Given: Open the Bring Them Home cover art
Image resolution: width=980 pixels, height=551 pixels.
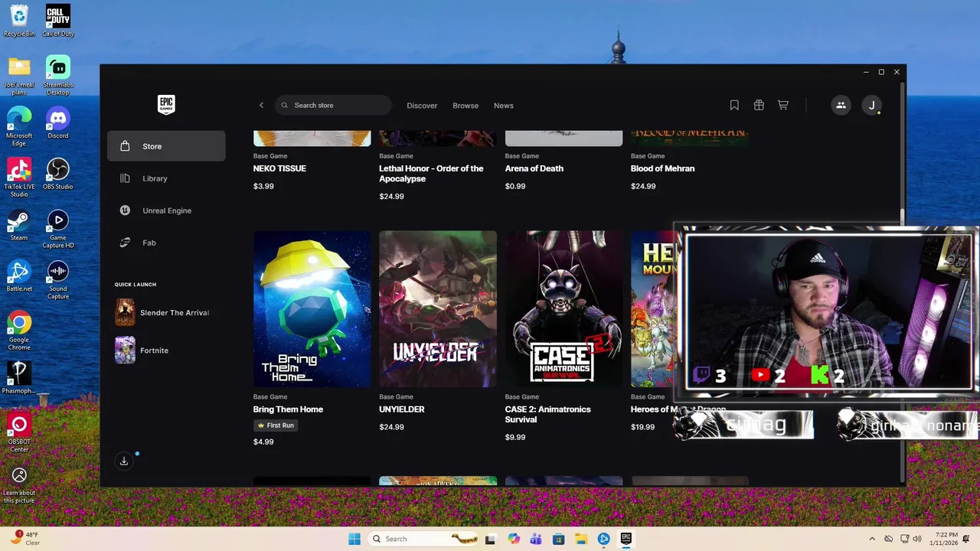Looking at the screenshot, I should click(x=312, y=309).
